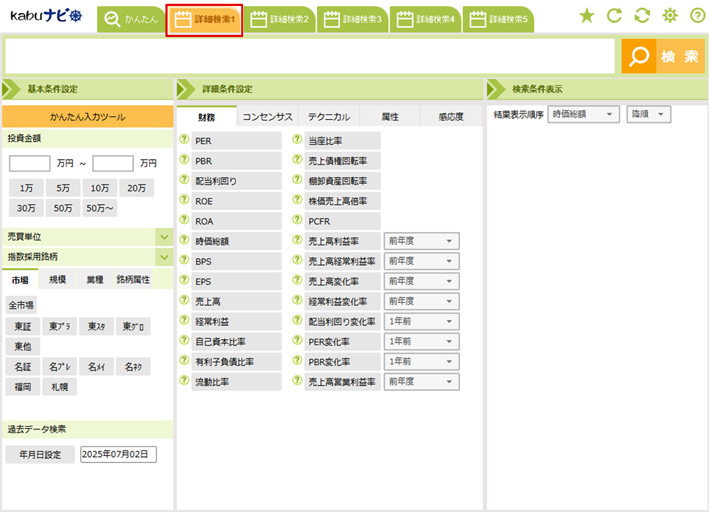
Task: Click the single-arrow reload icon
Action: click(x=615, y=16)
